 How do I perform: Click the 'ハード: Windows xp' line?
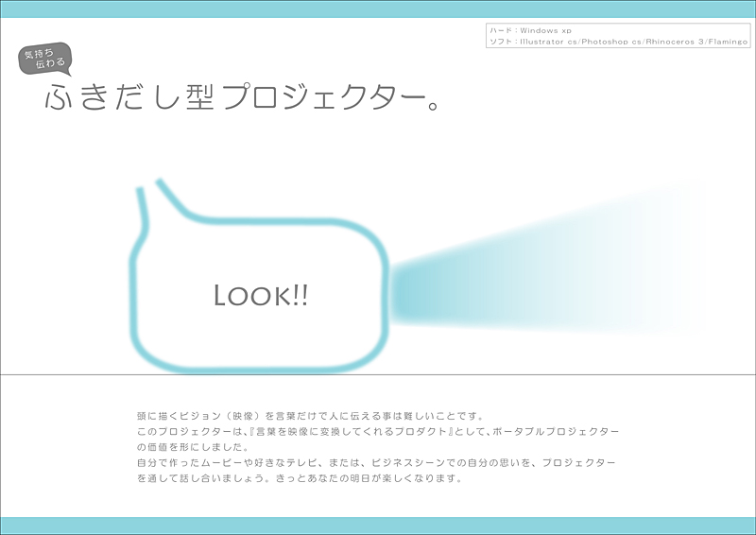(x=530, y=31)
